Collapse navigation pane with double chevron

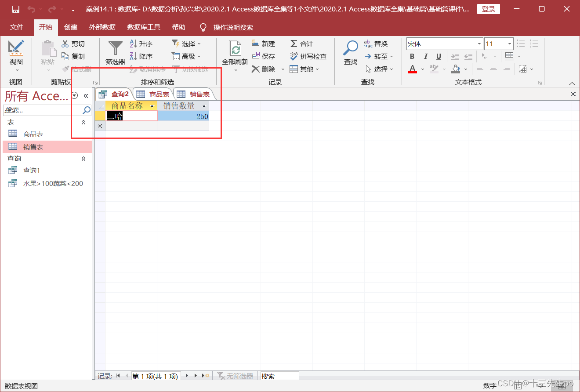(86, 96)
